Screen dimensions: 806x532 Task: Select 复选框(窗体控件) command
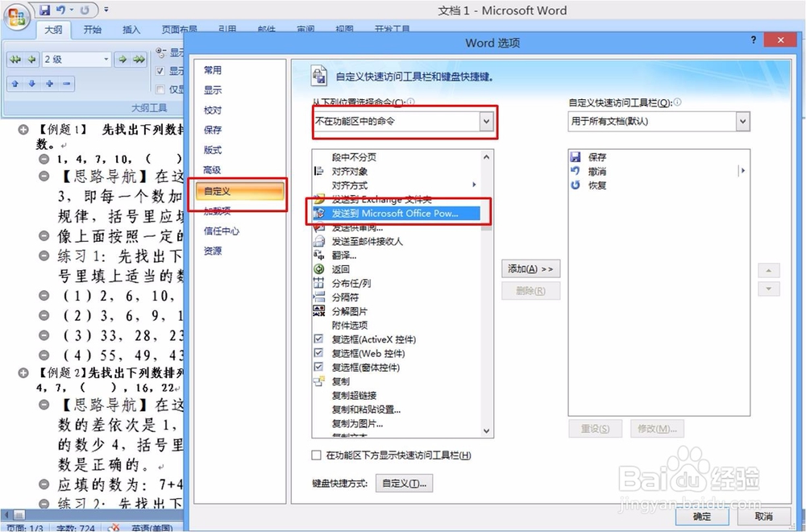396,367
